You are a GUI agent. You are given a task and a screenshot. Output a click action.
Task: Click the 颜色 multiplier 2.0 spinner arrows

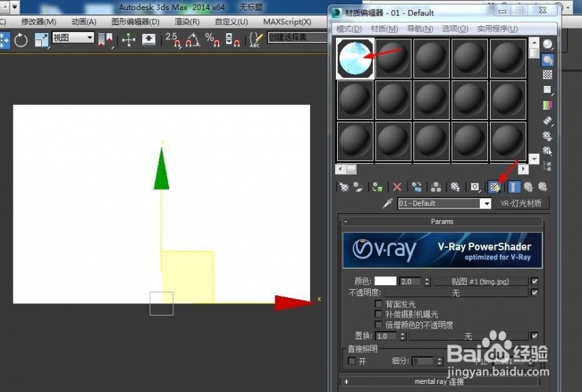(x=427, y=282)
